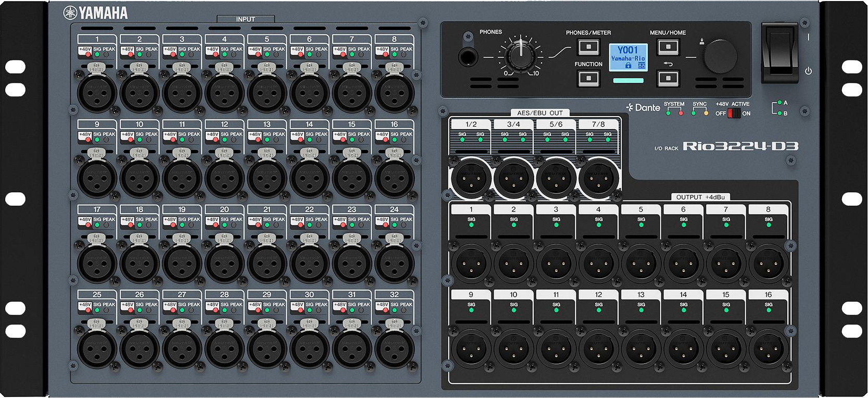Image resolution: width=868 pixels, height=398 pixels.
Task: Click the Y001 Yamaha-Rio display screen
Action: (628, 56)
